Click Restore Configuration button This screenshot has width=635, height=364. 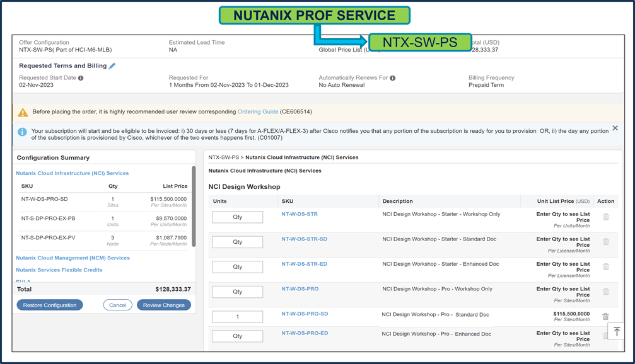click(50, 305)
